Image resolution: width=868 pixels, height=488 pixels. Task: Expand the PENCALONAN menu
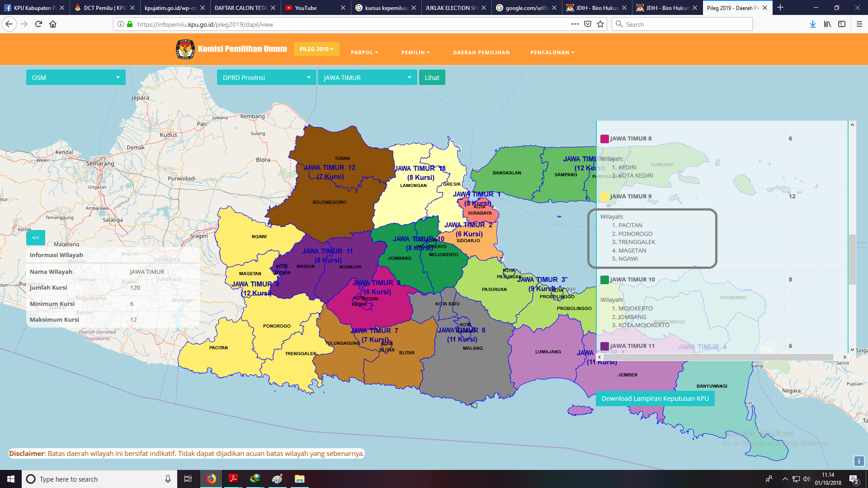pos(552,52)
